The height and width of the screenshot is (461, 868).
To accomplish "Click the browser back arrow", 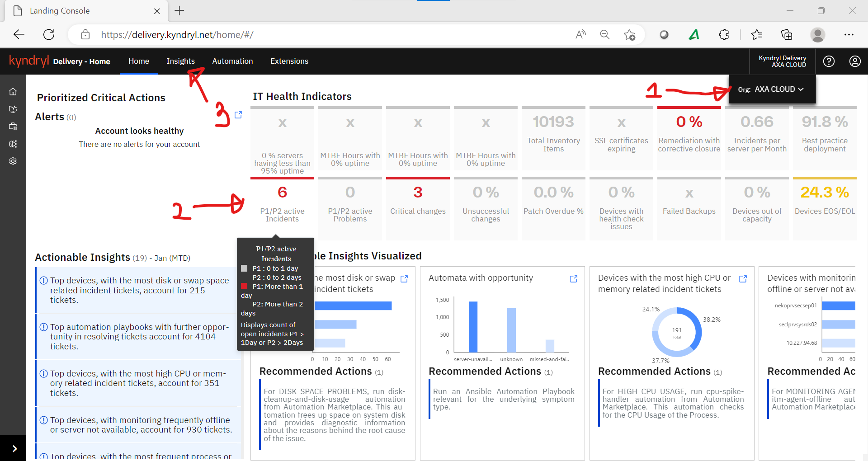I will pos(19,34).
